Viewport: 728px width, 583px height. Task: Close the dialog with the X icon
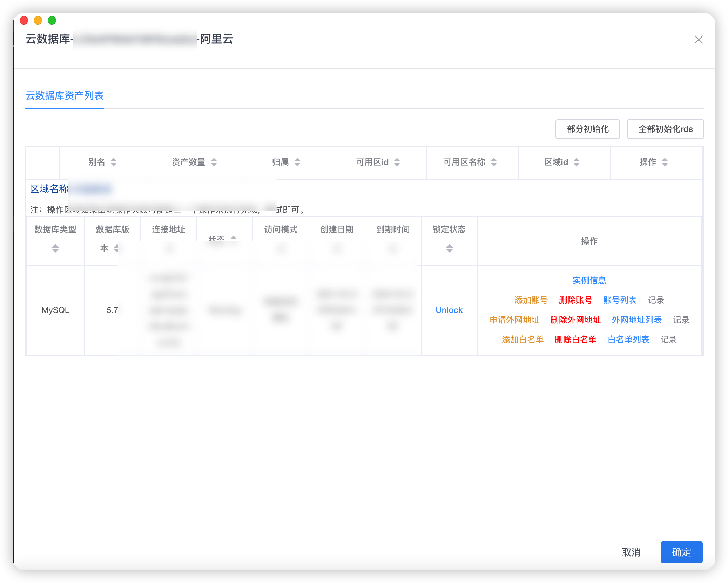tap(699, 40)
